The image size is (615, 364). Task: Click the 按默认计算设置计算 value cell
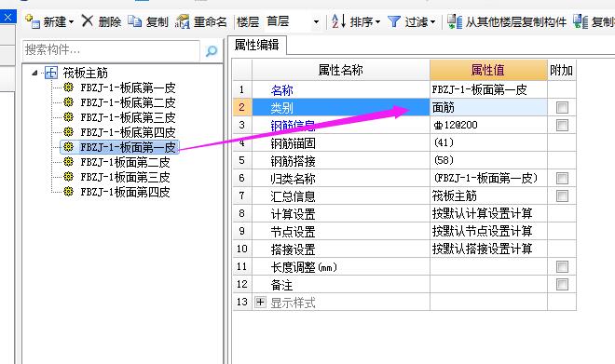(x=488, y=213)
